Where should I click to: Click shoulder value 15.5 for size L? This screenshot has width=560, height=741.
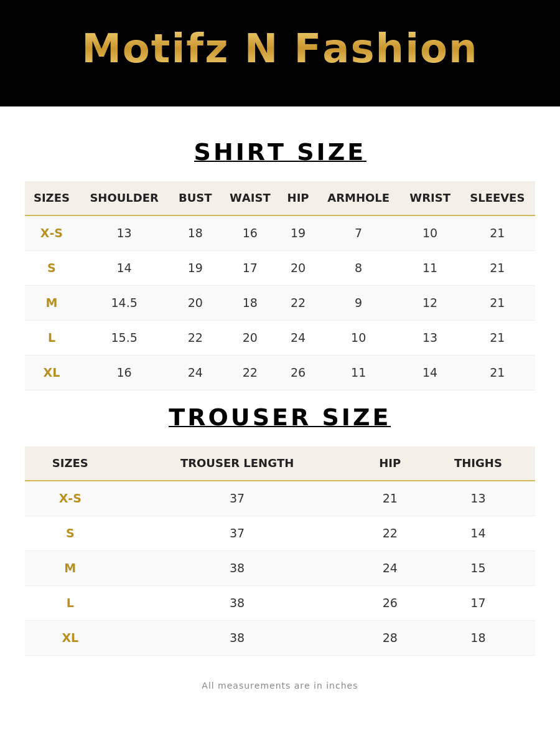tap(124, 338)
